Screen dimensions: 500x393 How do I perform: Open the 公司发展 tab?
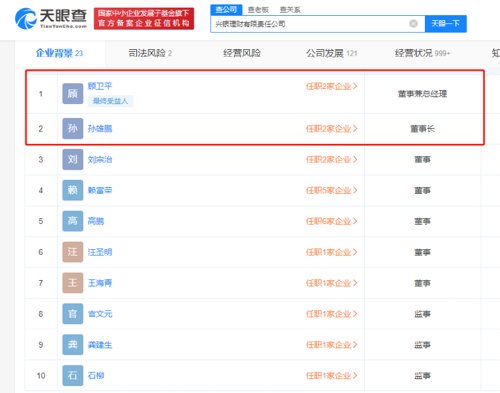(x=332, y=53)
